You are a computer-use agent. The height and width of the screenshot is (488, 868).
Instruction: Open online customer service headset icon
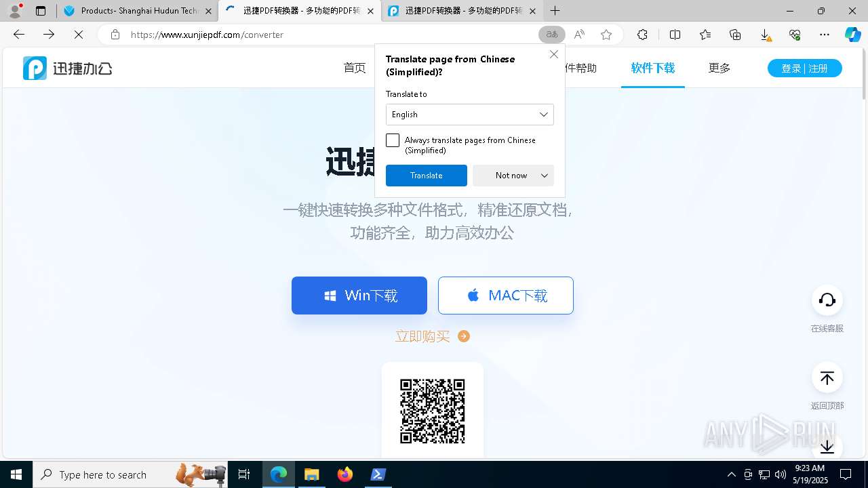827,300
